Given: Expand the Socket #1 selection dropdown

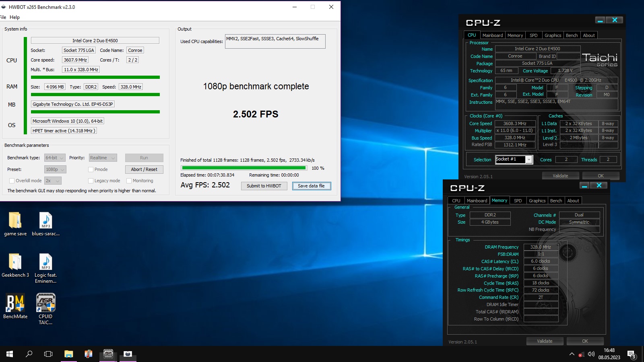Looking at the screenshot, I should [529, 160].
